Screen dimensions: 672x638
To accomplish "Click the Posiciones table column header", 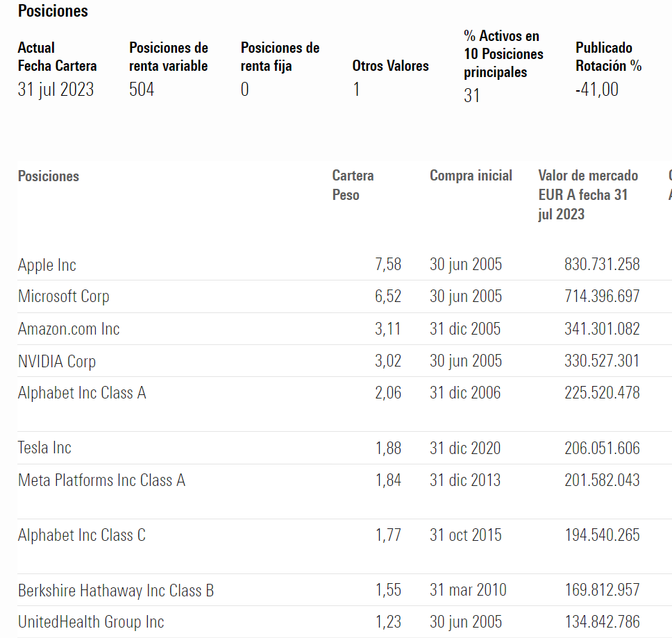I will pyautogui.click(x=49, y=176).
